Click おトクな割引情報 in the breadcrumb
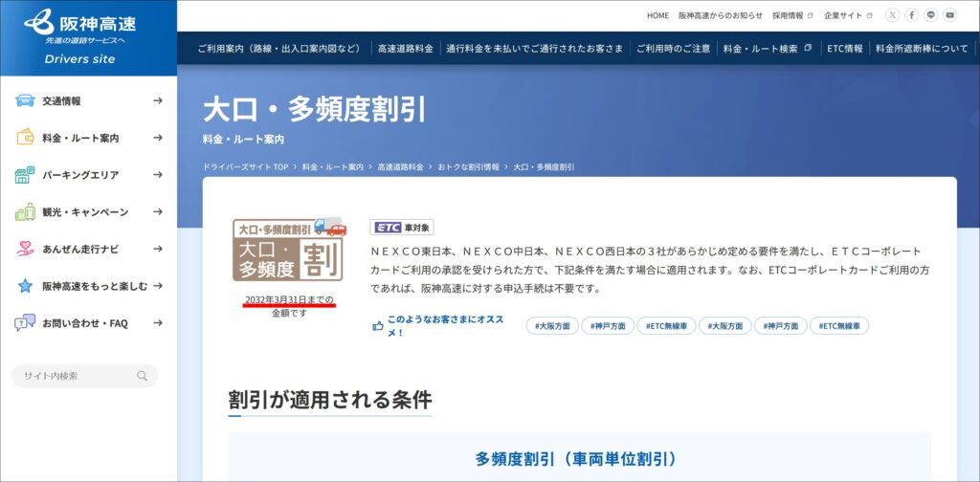The width and height of the screenshot is (980, 482). [468, 167]
